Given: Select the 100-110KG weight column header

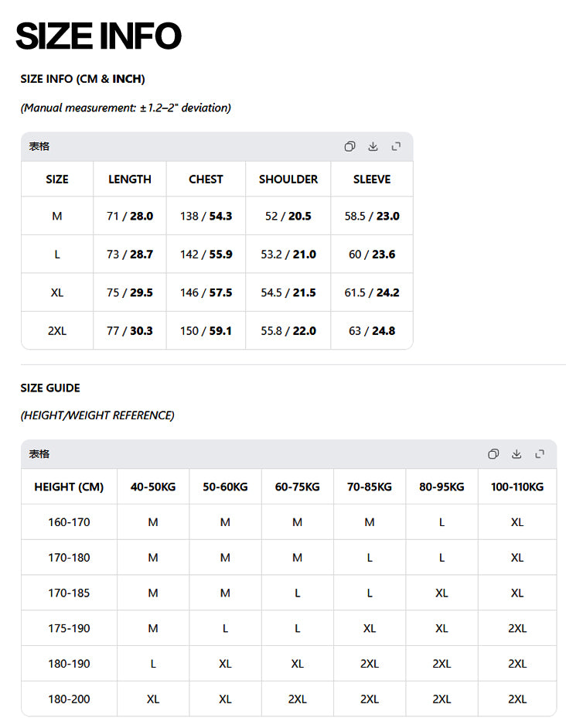Looking at the screenshot, I should tap(517, 487).
